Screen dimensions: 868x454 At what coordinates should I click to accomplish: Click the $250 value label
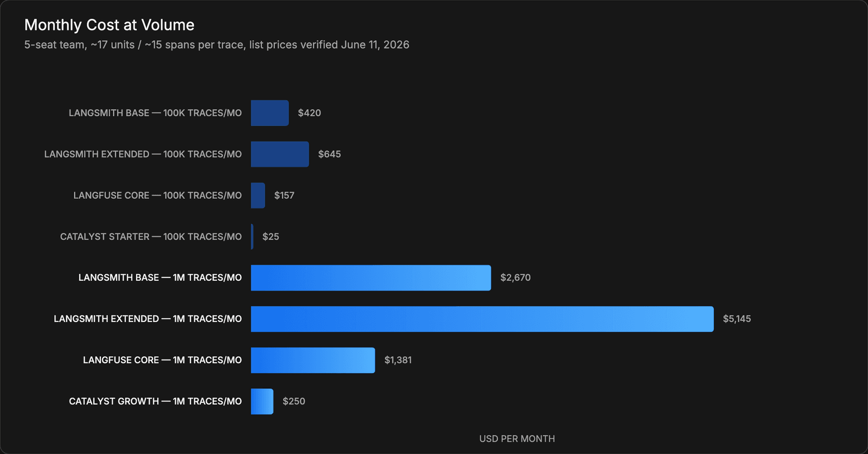click(x=294, y=401)
